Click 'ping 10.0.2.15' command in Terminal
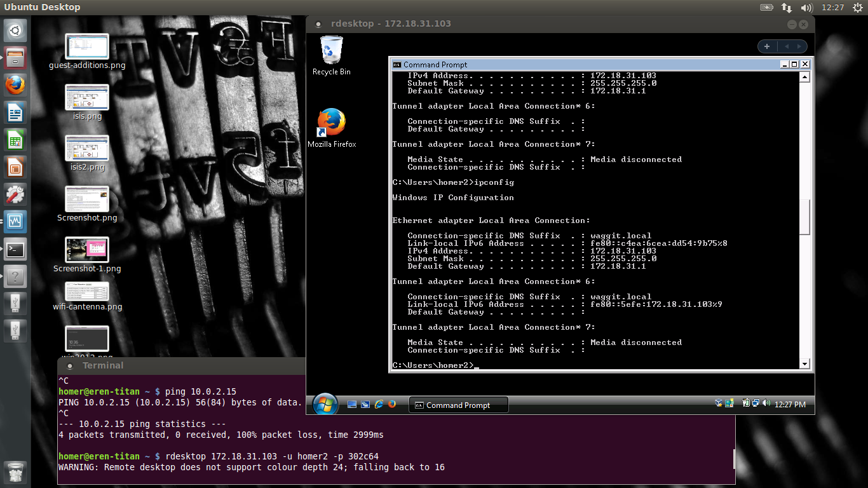 [x=200, y=391]
